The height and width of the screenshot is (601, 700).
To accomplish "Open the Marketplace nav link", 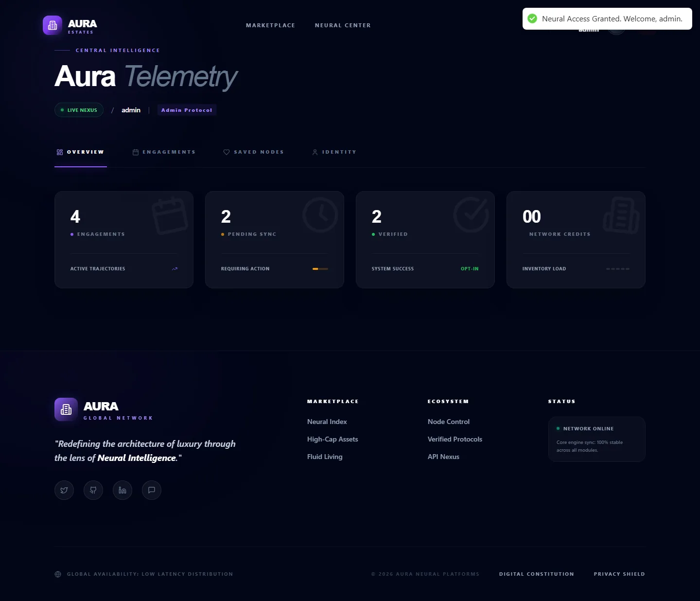I will [270, 25].
